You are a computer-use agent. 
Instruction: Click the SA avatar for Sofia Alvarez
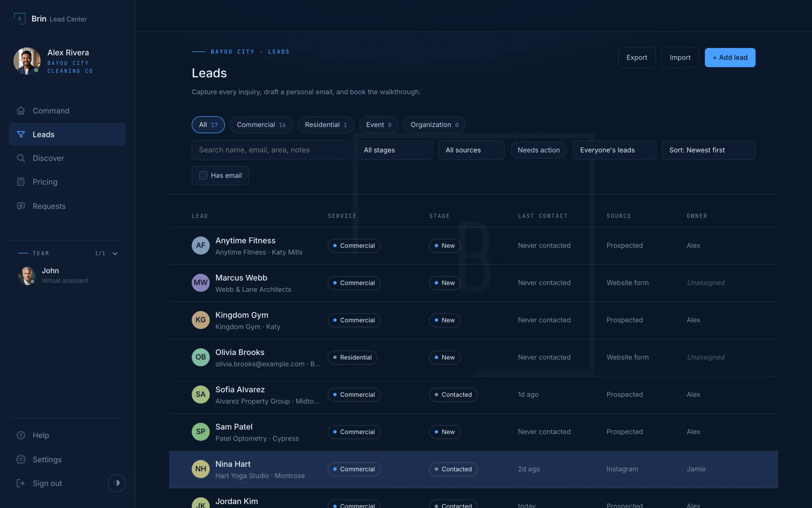coord(201,395)
